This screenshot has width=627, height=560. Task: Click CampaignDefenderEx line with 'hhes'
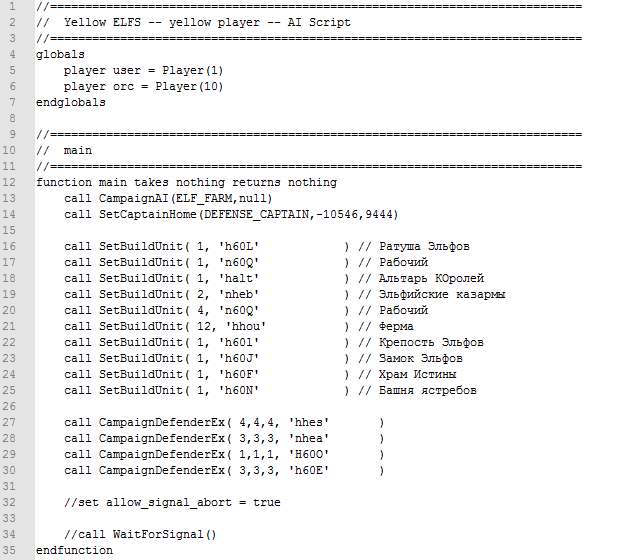[x=224, y=422]
